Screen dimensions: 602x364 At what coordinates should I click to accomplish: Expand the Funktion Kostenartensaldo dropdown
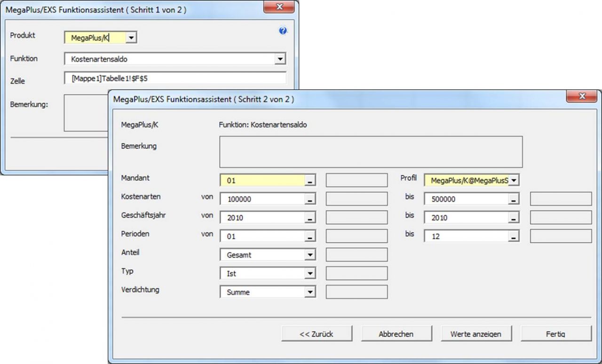tap(280, 59)
